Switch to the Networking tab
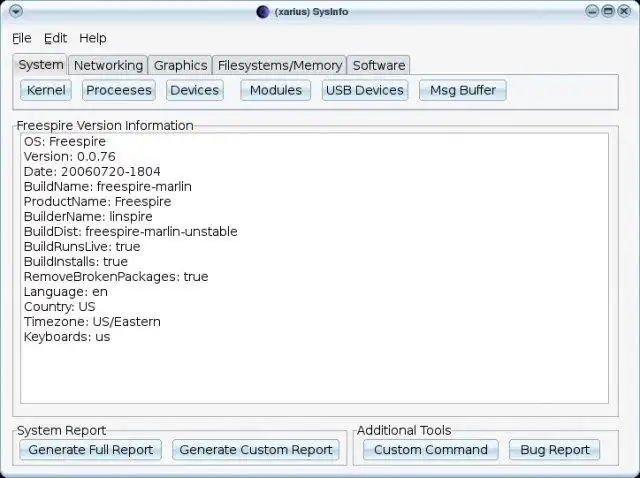This screenshot has height=478, width=640. 108,65
